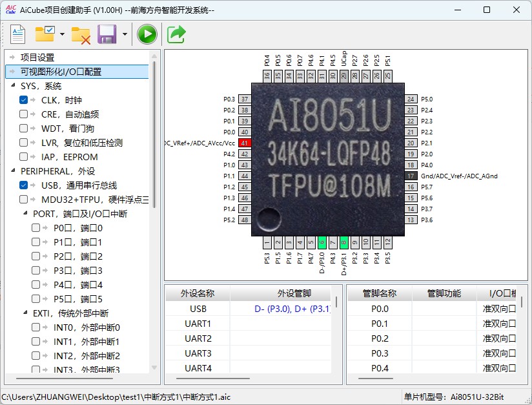Click green pin 8 D+/P3.1
The width and height of the screenshot is (532, 405).
(x=343, y=242)
